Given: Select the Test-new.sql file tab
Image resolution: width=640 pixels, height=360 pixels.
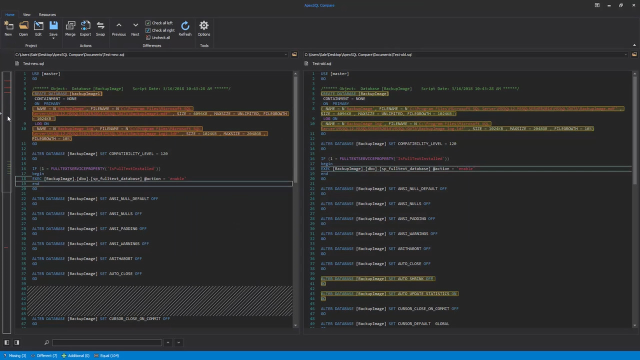Looking at the screenshot, I should pos(33,64).
